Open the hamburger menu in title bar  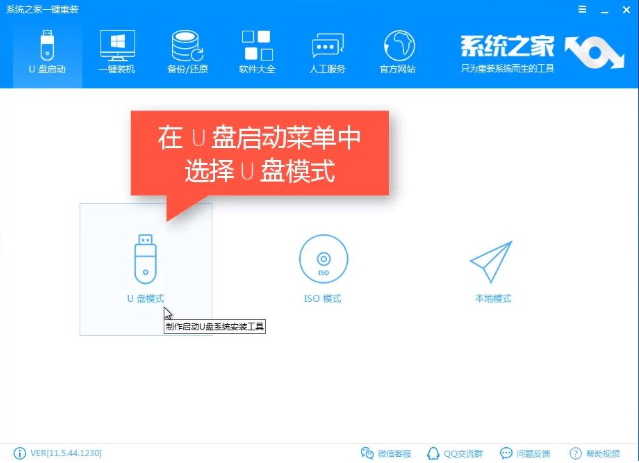click(582, 9)
